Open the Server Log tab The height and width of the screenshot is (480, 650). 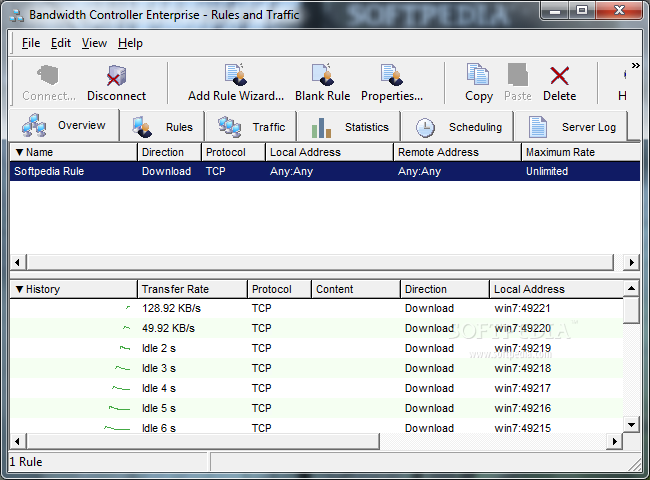click(571, 126)
